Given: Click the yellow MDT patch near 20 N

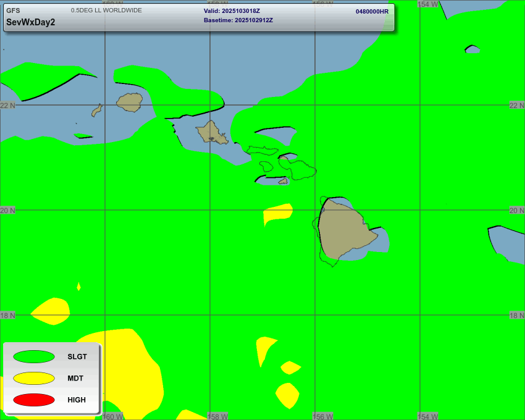Looking at the screenshot, I should pos(277,214).
